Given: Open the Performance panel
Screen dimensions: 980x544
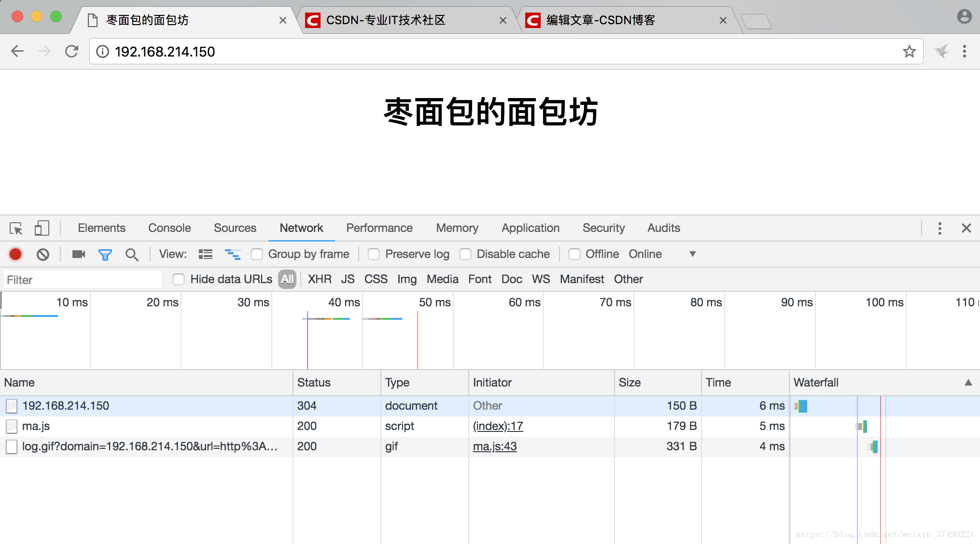Looking at the screenshot, I should click(x=379, y=228).
